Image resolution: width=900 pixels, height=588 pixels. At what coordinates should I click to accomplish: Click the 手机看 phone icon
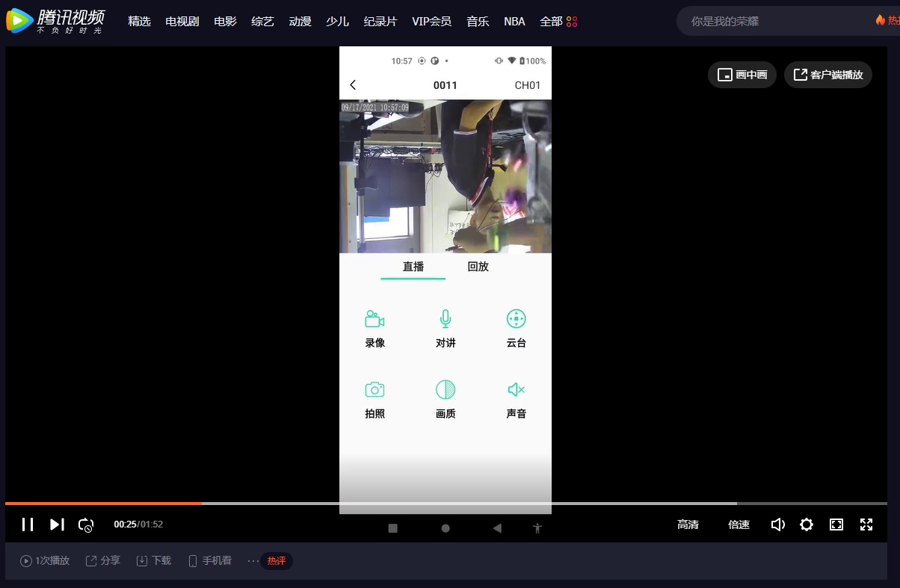(192, 560)
